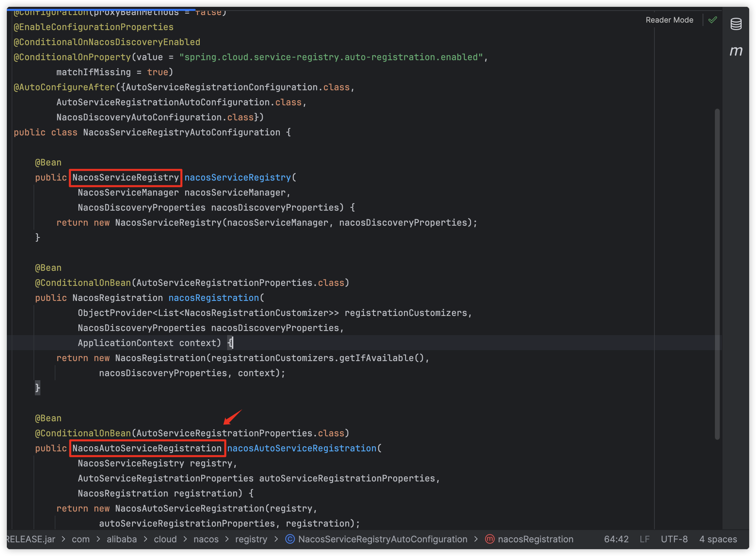Open the NacosServiceRegistryAutoConfiguration breadcrumb

[x=382, y=539]
